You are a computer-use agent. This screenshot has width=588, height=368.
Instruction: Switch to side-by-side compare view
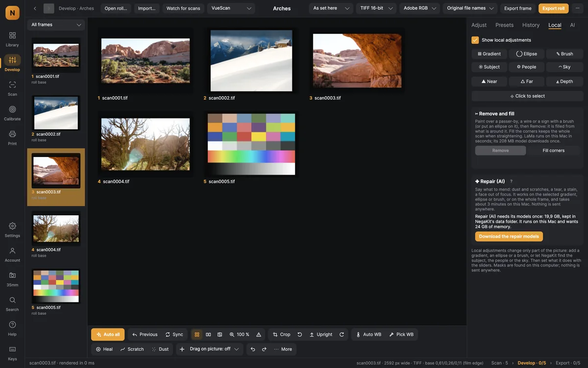click(208, 335)
